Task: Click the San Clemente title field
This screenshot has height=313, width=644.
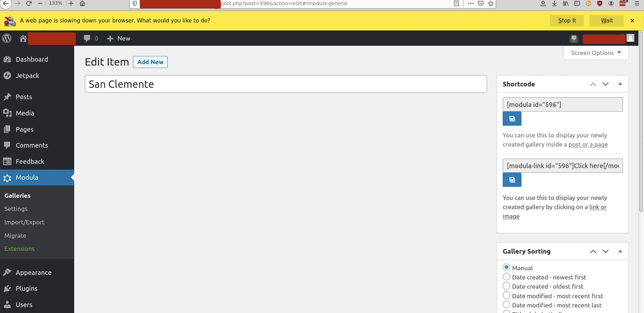Action: [285, 84]
